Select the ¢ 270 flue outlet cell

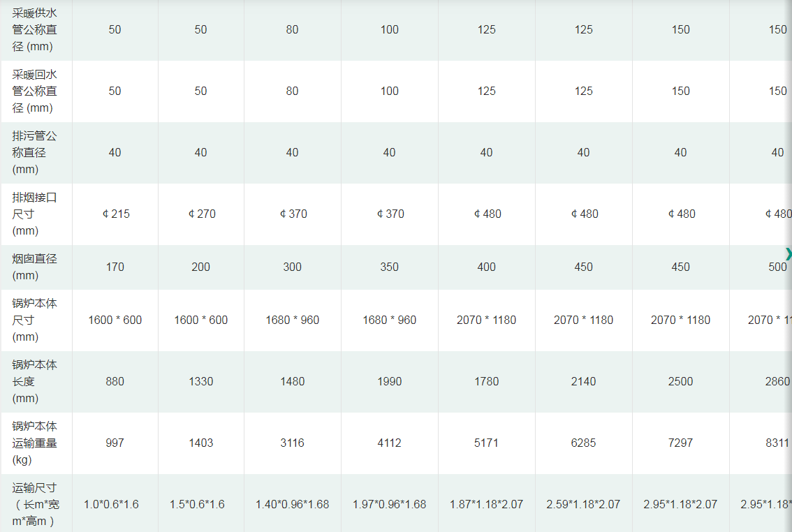[201, 214]
